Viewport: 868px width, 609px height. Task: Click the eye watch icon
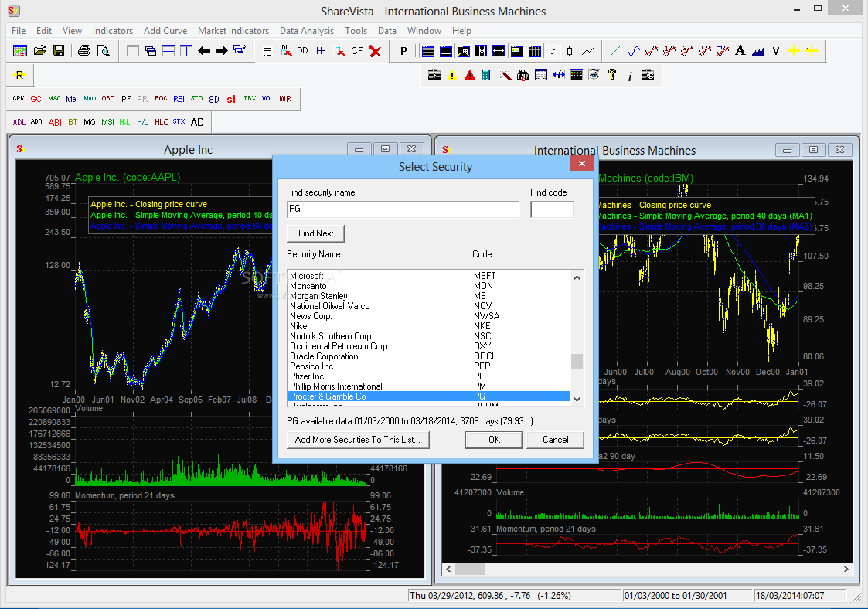(594, 75)
